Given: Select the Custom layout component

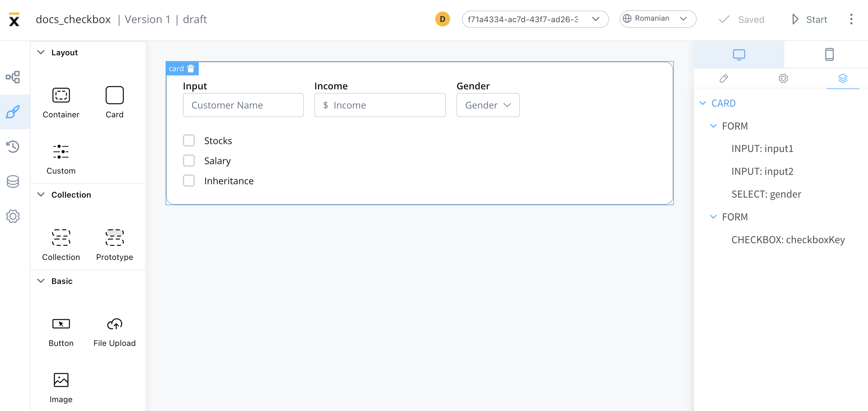Looking at the screenshot, I should click(x=61, y=159).
